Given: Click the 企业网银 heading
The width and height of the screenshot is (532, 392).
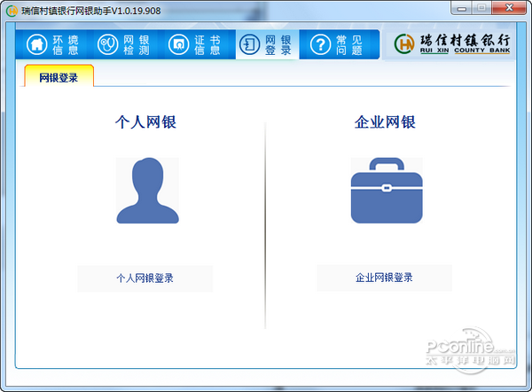Looking at the screenshot, I should point(385,122).
